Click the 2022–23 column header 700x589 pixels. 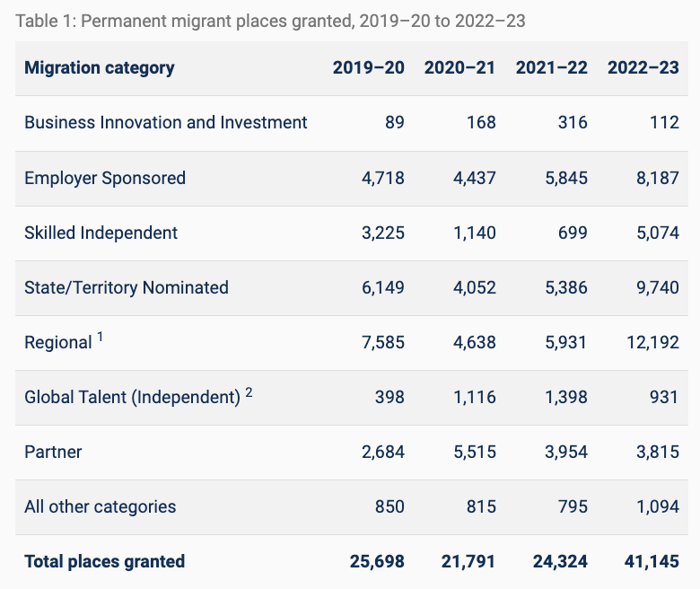point(643,68)
